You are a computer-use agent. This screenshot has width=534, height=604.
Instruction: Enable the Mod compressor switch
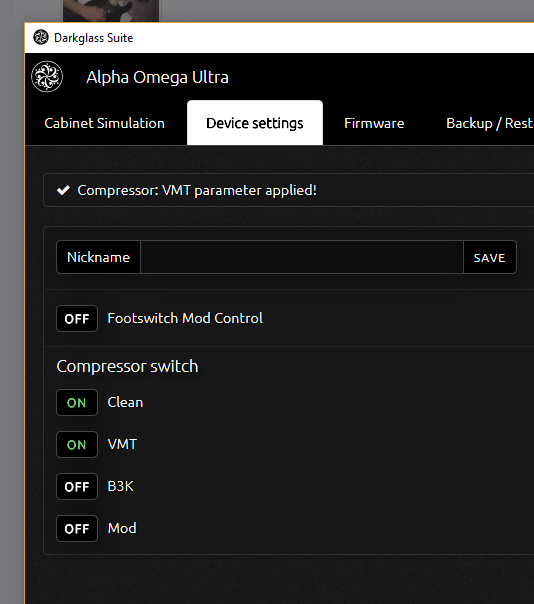(77, 528)
